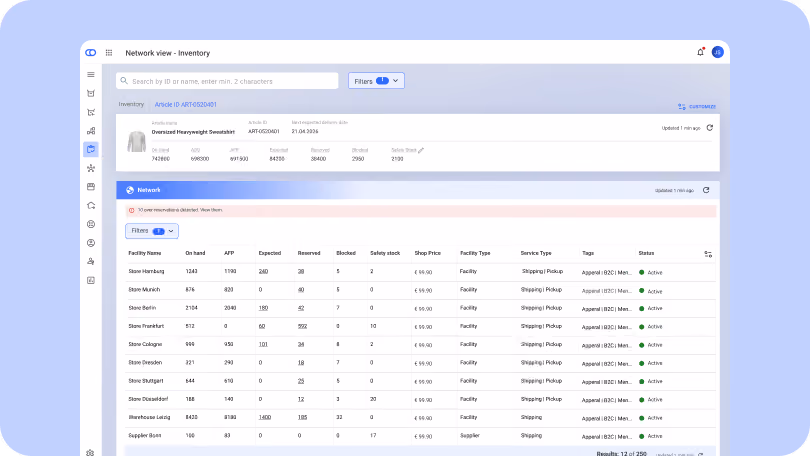Sort by the Facility Name column header

[145, 253]
